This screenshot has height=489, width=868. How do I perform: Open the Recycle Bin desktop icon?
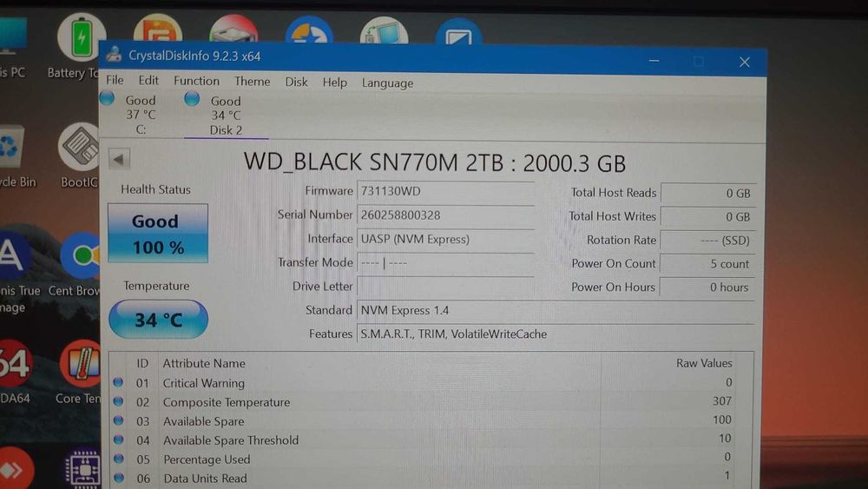16,157
